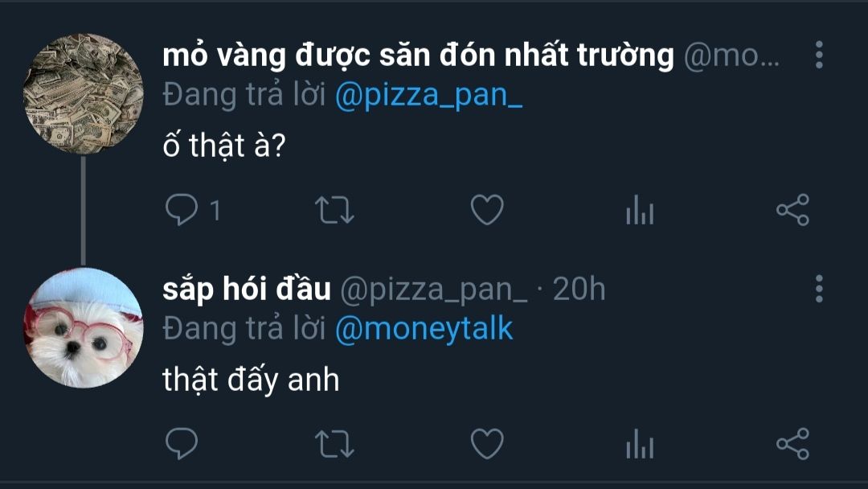Viewport: 868px width, 489px height.
Task: Open the white dog profile picture
Action: point(83,327)
